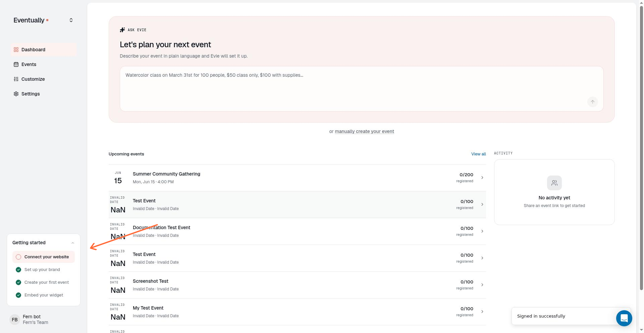Click manually create your event link

coord(364,131)
